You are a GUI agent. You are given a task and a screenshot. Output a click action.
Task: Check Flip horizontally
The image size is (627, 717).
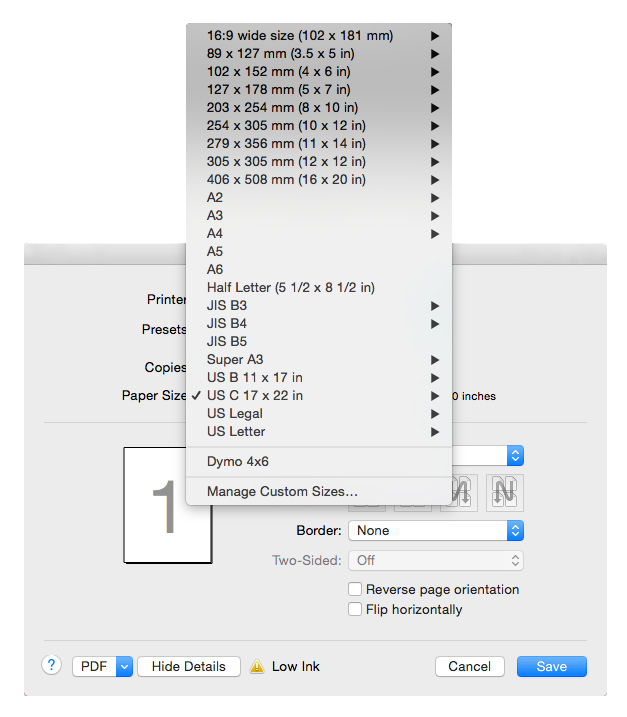pyautogui.click(x=355, y=609)
